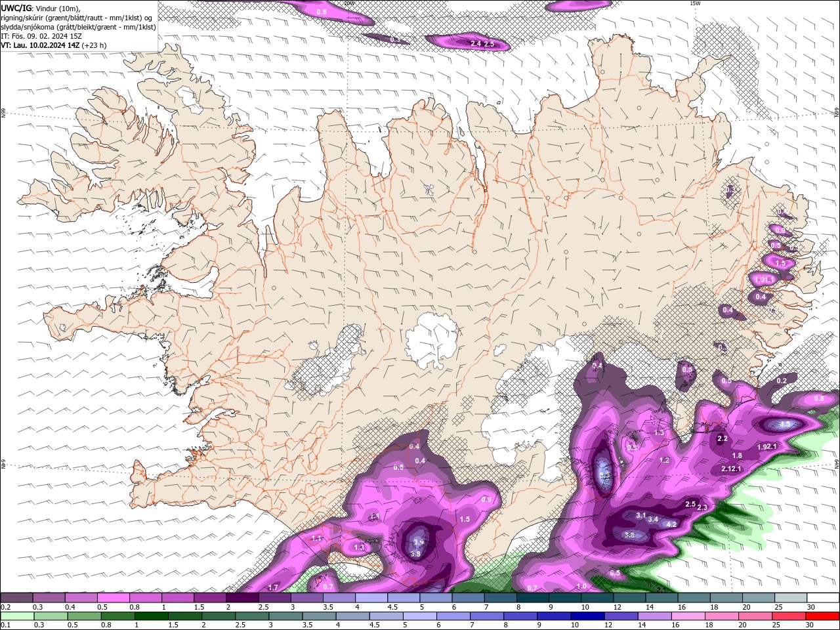
Task: Click the lower legend swatch labeled 0.1
Action: pos(16,616)
